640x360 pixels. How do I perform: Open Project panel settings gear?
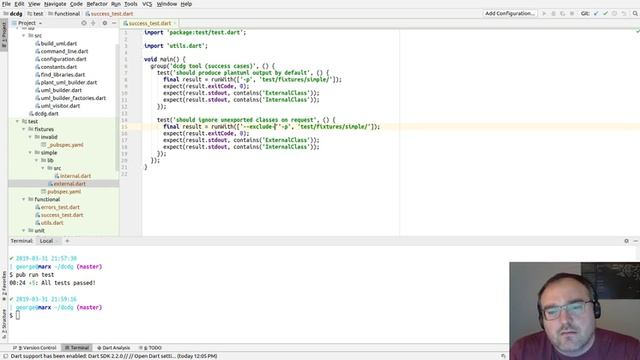pos(104,23)
